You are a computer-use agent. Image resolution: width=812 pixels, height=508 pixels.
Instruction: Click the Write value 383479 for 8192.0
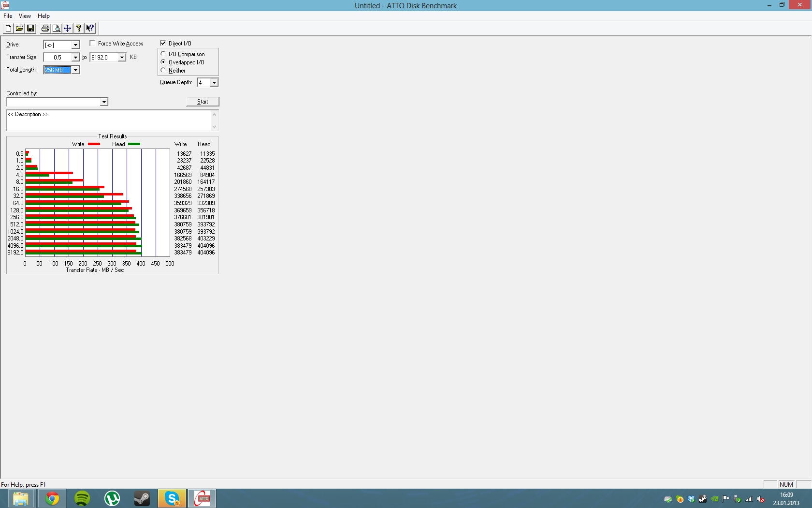click(x=183, y=253)
